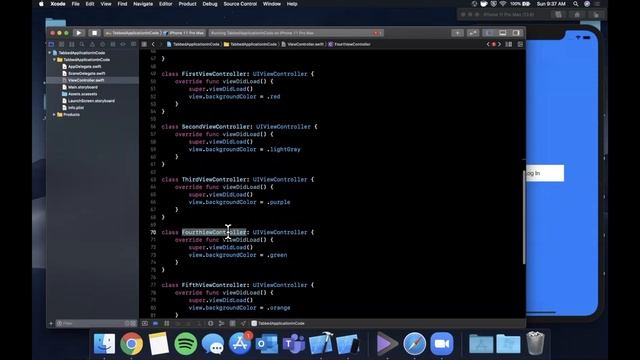640x360 pixels.
Task: Open related items grid in jump bar
Action: (x=144, y=44)
